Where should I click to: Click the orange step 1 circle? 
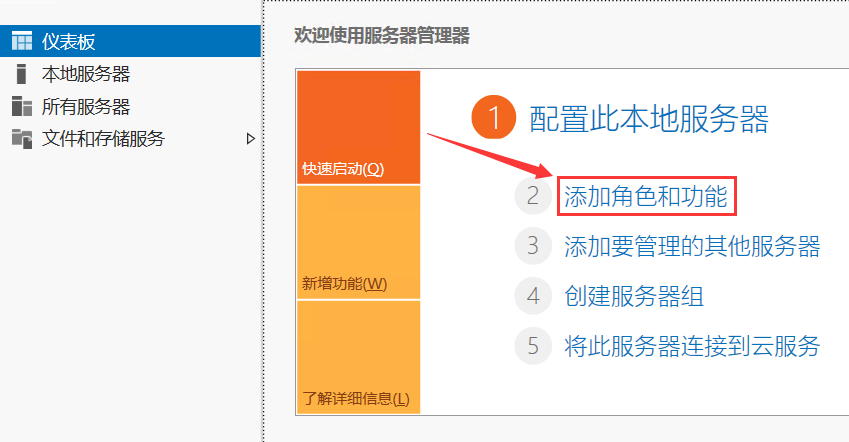(x=493, y=117)
